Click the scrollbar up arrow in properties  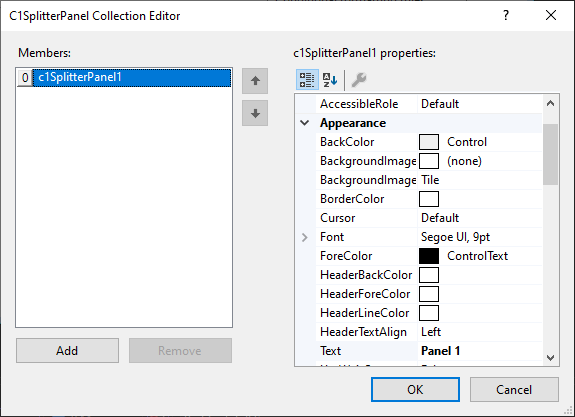click(x=550, y=103)
